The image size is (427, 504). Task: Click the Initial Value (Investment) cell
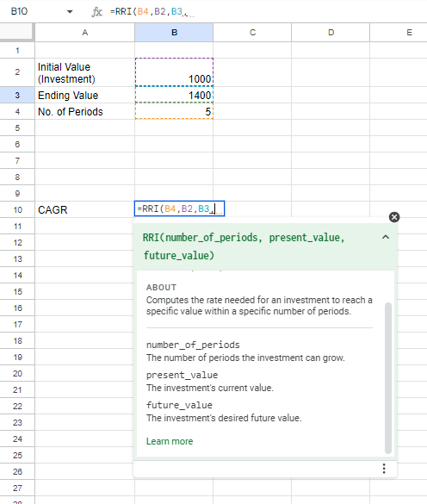coord(85,72)
